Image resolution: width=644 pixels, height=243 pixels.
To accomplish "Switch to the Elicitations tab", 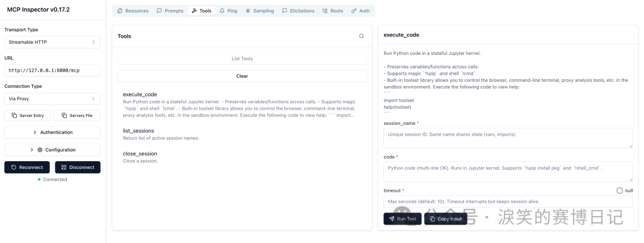I will pos(298,11).
